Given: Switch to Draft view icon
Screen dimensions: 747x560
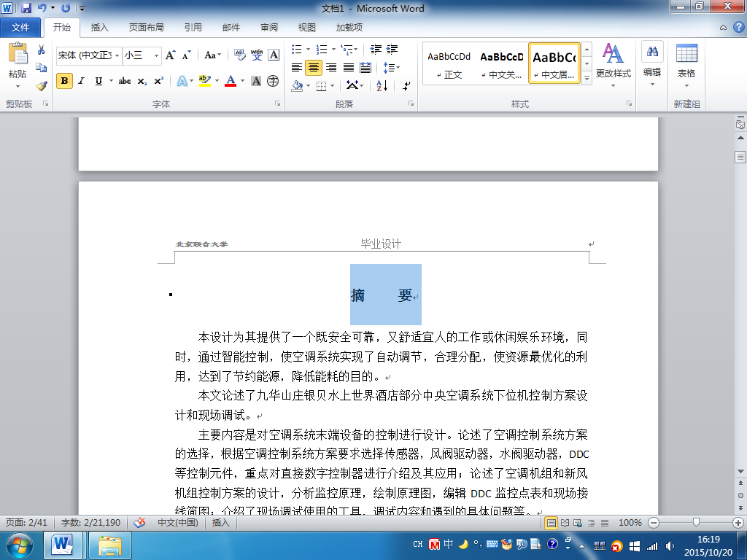Looking at the screenshot, I should click(605, 523).
